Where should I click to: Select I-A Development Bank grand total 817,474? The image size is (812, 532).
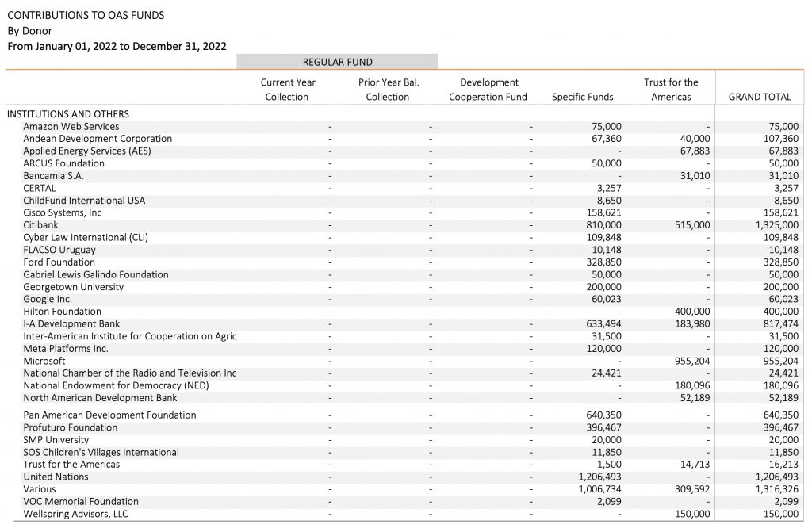pyautogui.click(x=781, y=324)
